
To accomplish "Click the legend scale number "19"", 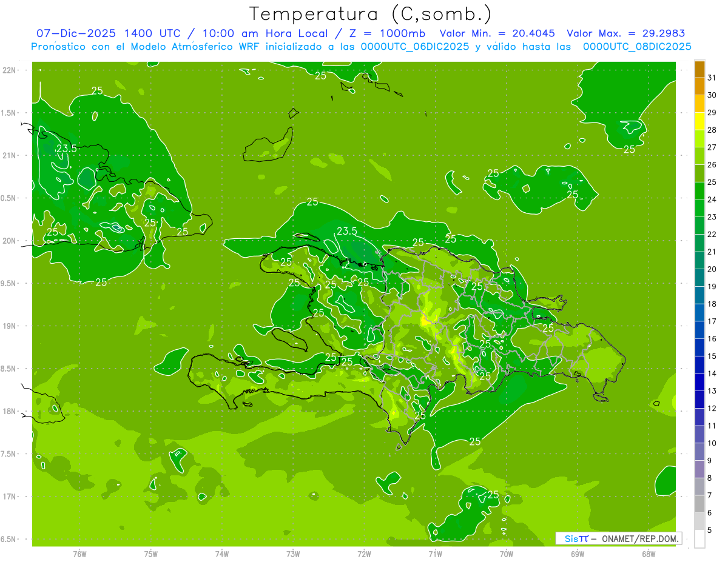I will click(x=712, y=287).
